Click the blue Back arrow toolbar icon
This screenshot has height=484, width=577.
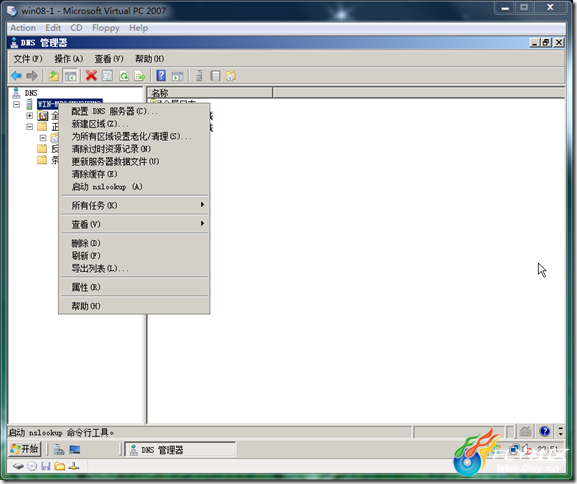16,76
